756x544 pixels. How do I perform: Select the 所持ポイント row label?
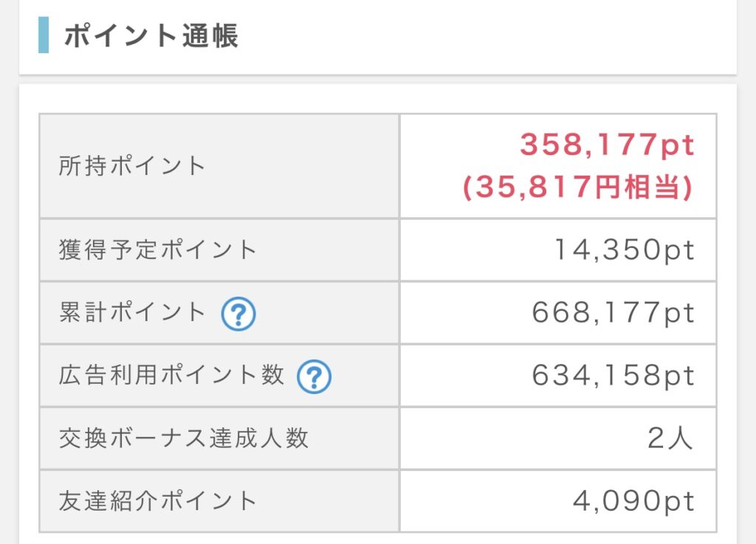[x=132, y=166]
